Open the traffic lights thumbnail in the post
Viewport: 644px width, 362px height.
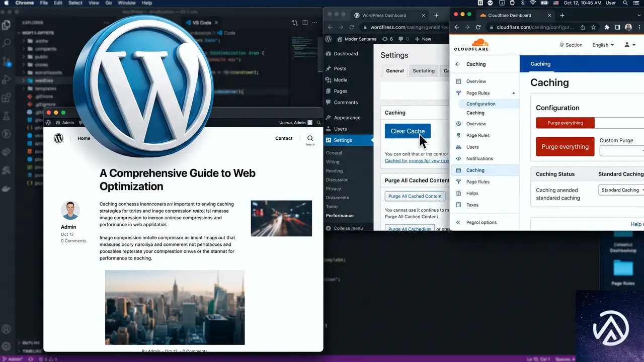(x=281, y=218)
